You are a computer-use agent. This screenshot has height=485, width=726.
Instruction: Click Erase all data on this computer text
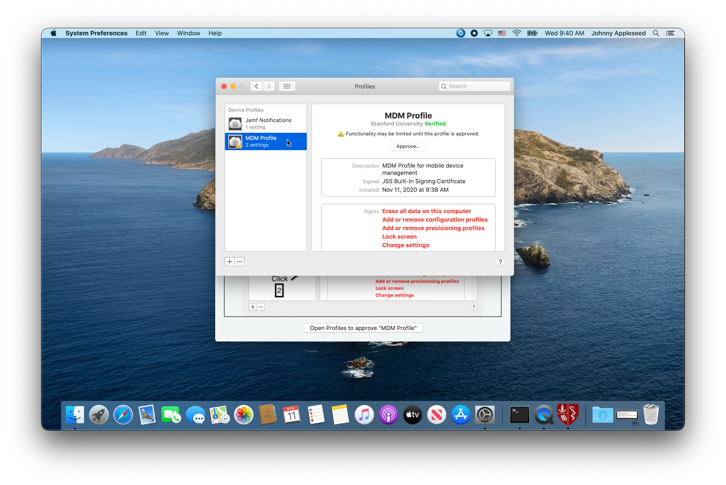[426, 211]
